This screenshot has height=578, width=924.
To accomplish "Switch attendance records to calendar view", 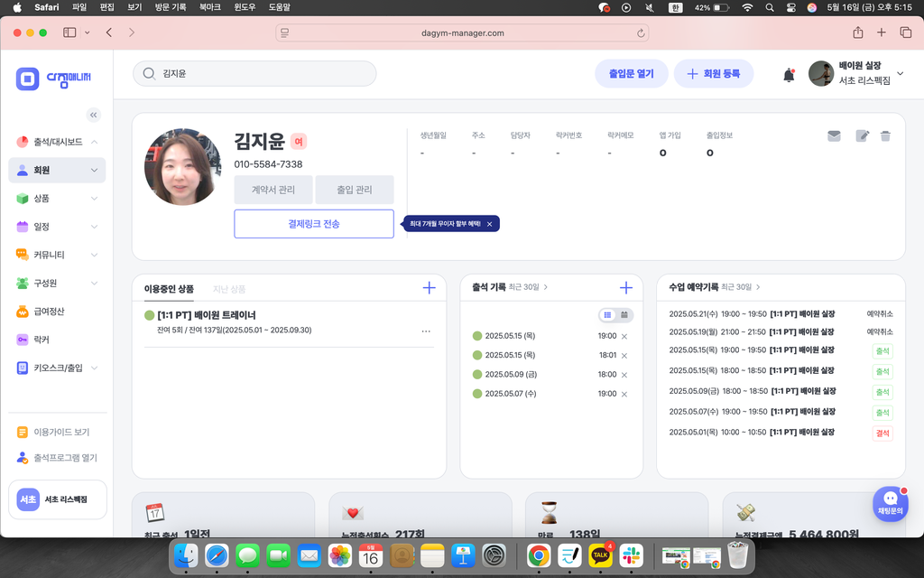I will pyautogui.click(x=624, y=315).
